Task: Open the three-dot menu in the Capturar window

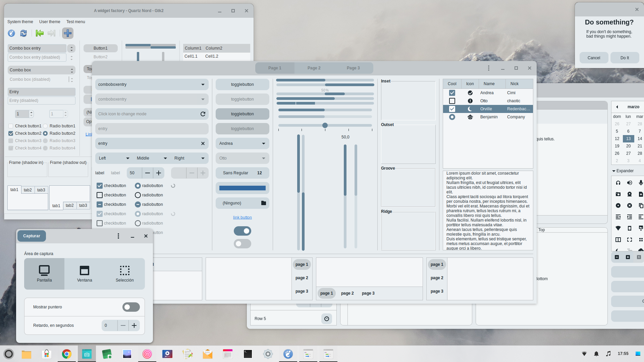Action: pyautogui.click(x=118, y=236)
